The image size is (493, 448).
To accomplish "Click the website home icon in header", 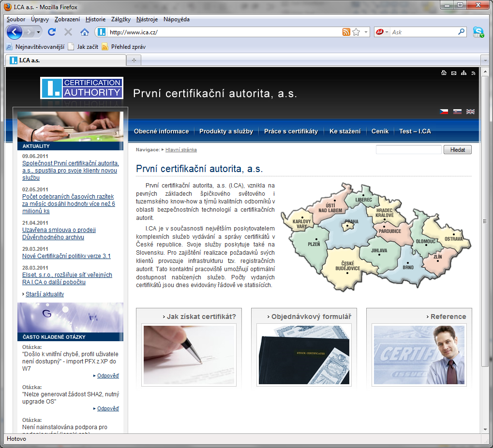I will click(x=444, y=73).
